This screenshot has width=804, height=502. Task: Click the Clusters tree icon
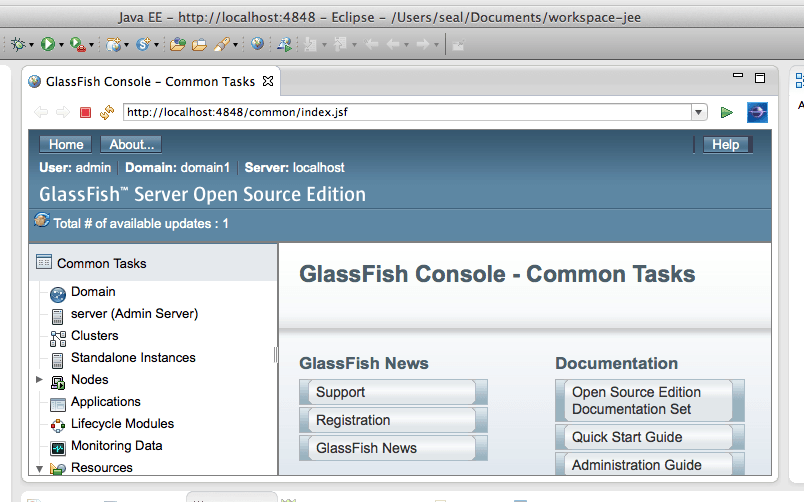pyautogui.click(x=58, y=337)
